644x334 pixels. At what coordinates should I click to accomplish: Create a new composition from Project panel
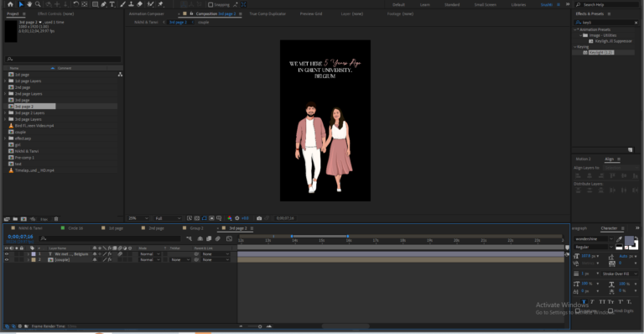click(x=23, y=219)
